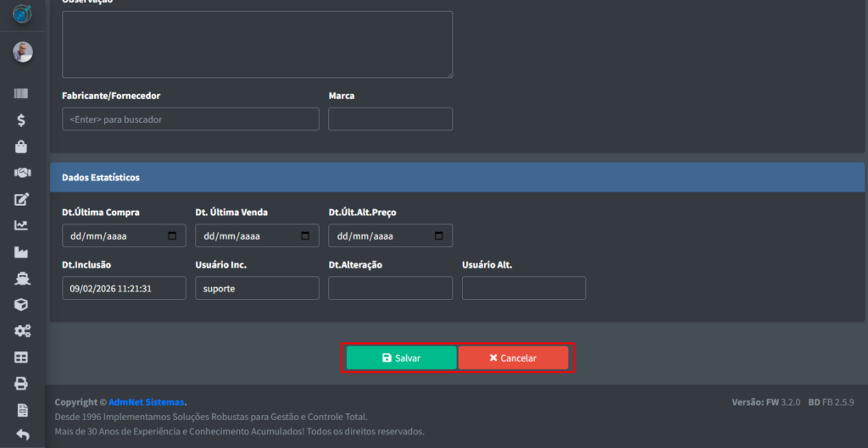868x448 pixels.
Task: Click the printer icon in the sidebar
Action: point(22,383)
